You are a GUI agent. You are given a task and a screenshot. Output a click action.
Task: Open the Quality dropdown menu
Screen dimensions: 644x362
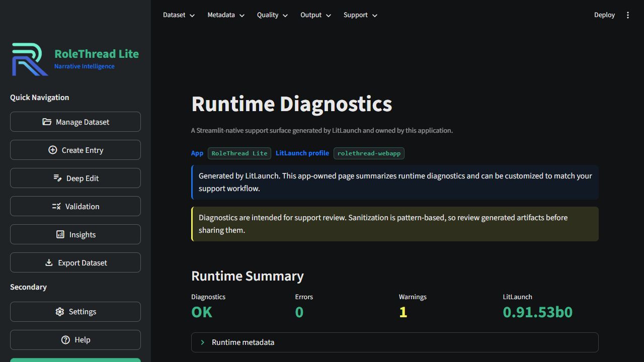[272, 15]
